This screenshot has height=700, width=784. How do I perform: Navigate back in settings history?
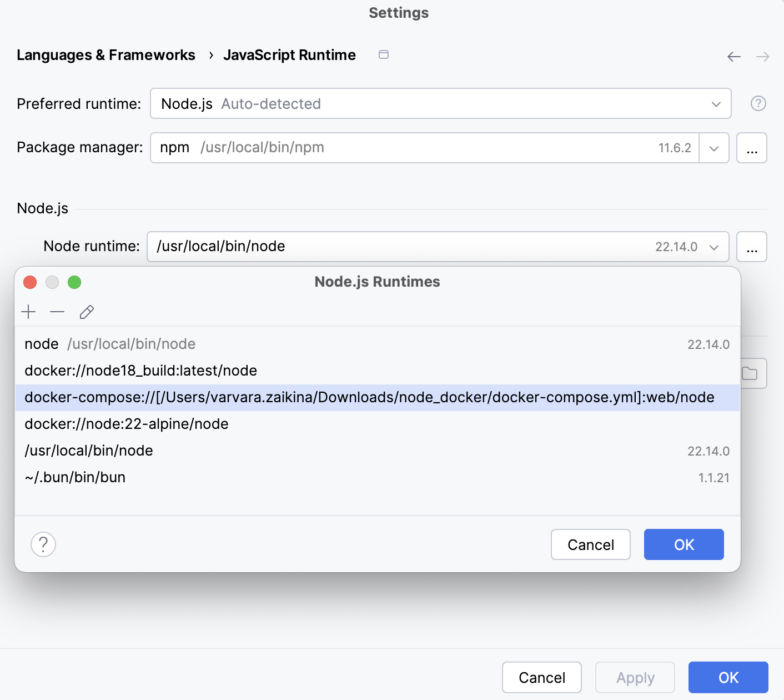(733, 56)
